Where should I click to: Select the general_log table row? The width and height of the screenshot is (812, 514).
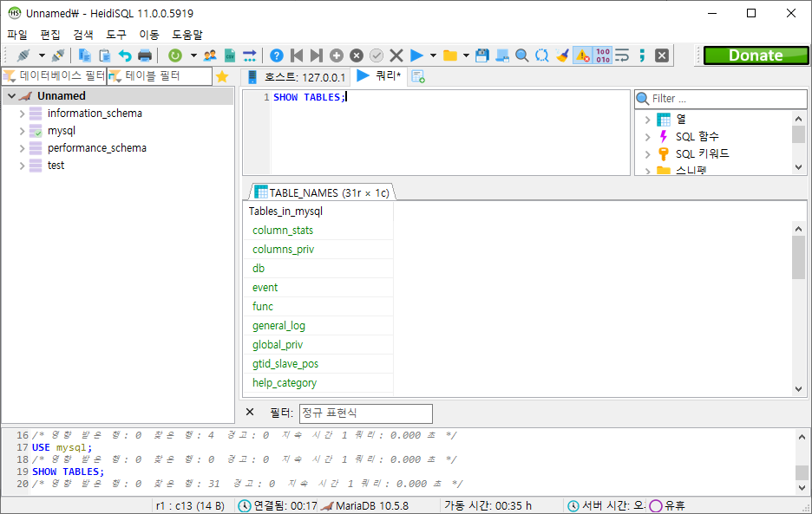pyautogui.click(x=278, y=326)
